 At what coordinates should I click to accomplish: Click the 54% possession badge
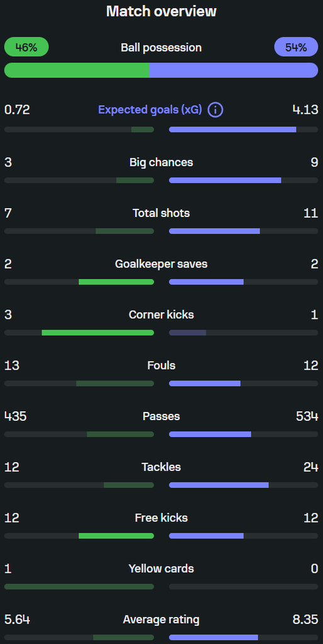[296, 47]
